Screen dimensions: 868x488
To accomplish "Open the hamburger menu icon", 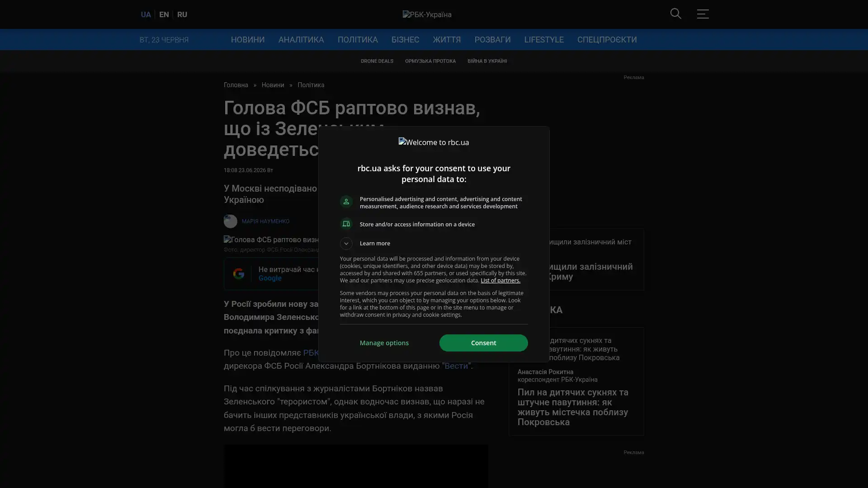I will point(703,14).
